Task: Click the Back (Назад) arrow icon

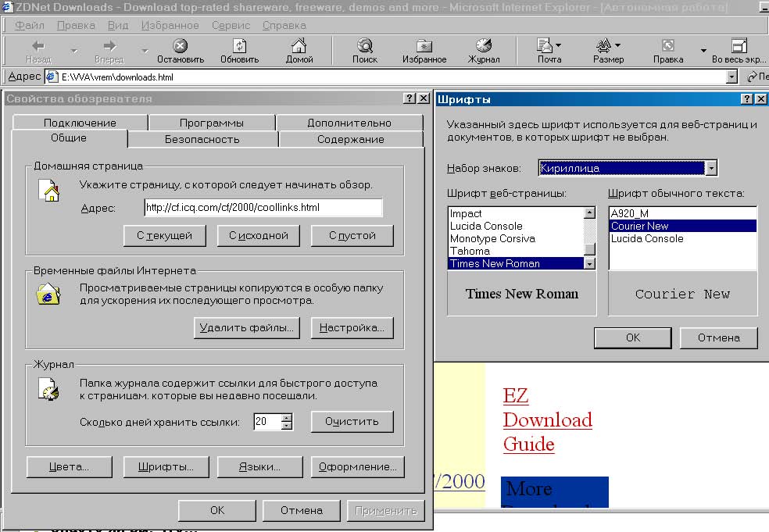Action: pyautogui.click(x=38, y=46)
